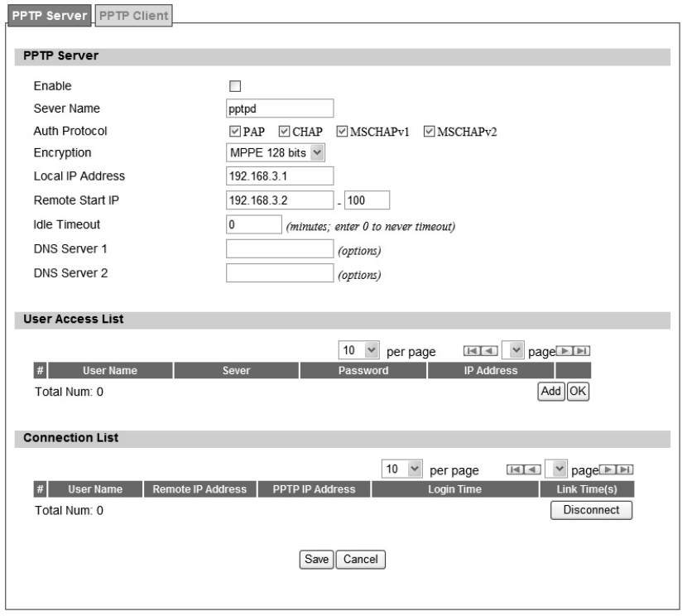Go to first page in Connection List
Viewport: 687px width, 616px height.
click(x=515, y=470)
